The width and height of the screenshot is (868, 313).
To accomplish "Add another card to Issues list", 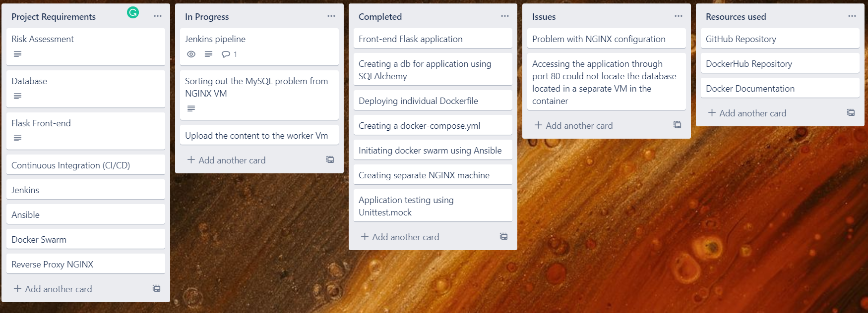I will [x=573, y=125].
